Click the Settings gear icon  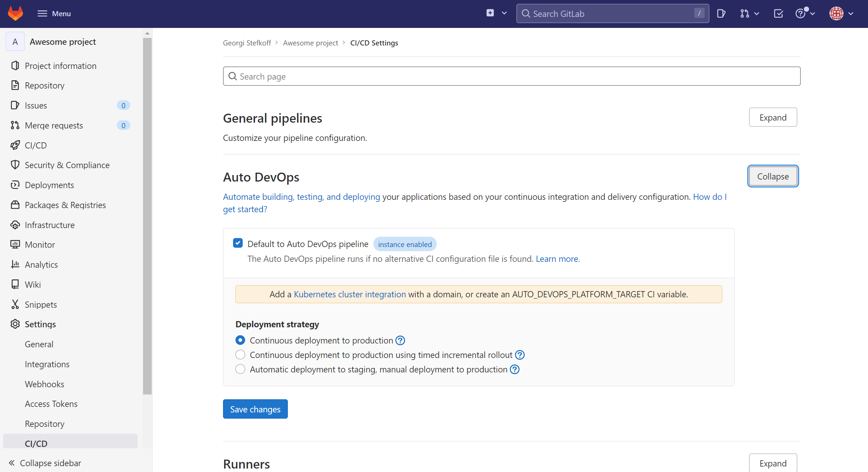pos(15,324)
